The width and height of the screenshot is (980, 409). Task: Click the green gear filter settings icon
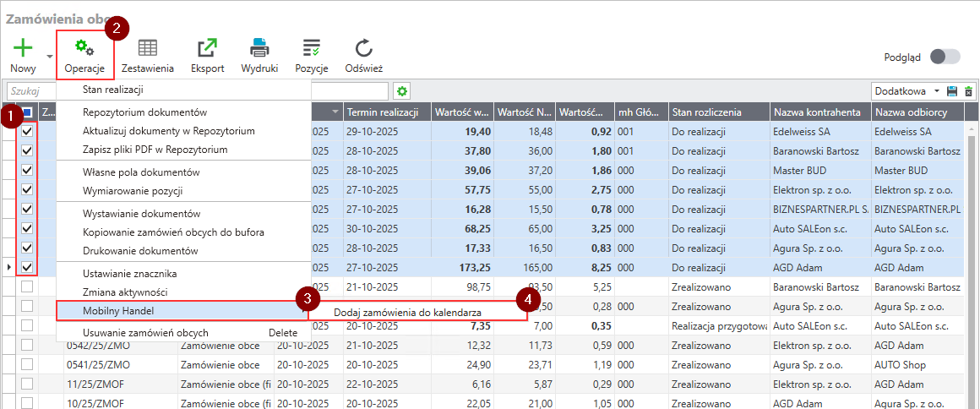(402, 90)
